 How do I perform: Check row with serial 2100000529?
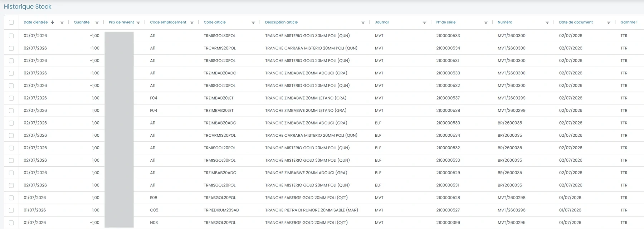11,173
